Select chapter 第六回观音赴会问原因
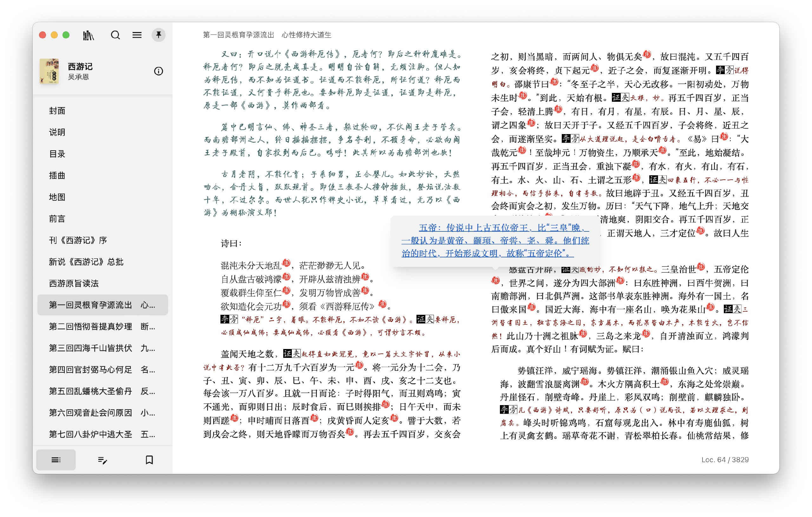The height and width of the screenshot is (517, 812). [x=102, y=413]
